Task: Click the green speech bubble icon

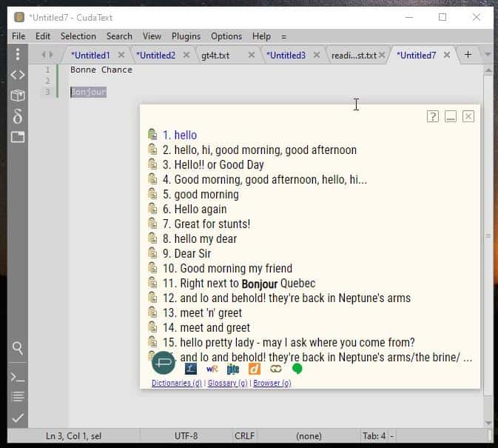Action: [x=297, y=369]
